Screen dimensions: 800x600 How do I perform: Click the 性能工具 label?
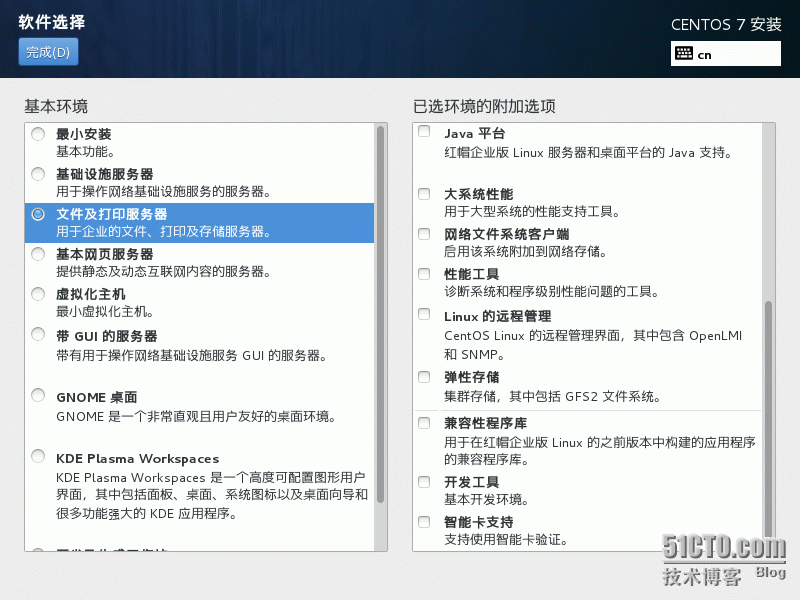click(471, 274)
